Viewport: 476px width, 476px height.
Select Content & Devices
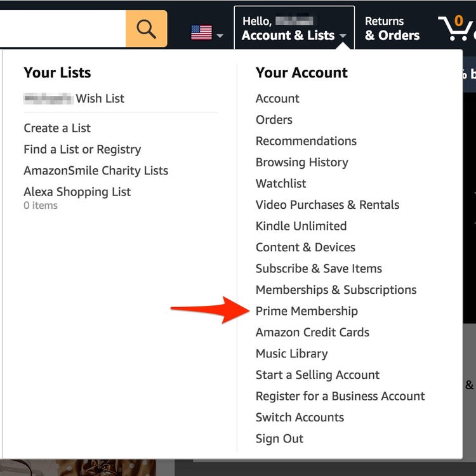305,248
